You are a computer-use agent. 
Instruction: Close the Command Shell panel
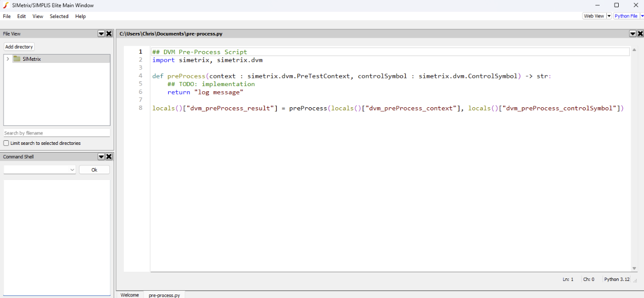coord(108,156)
